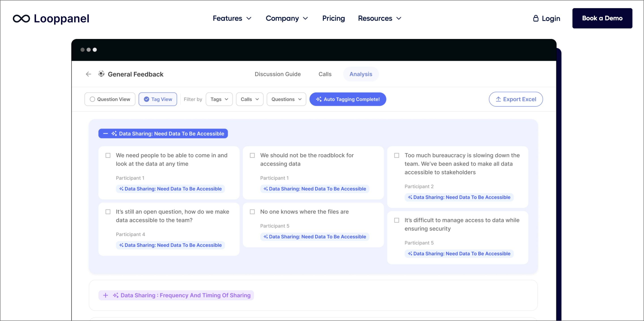Click the soccer ball project icon

point(101,74)
